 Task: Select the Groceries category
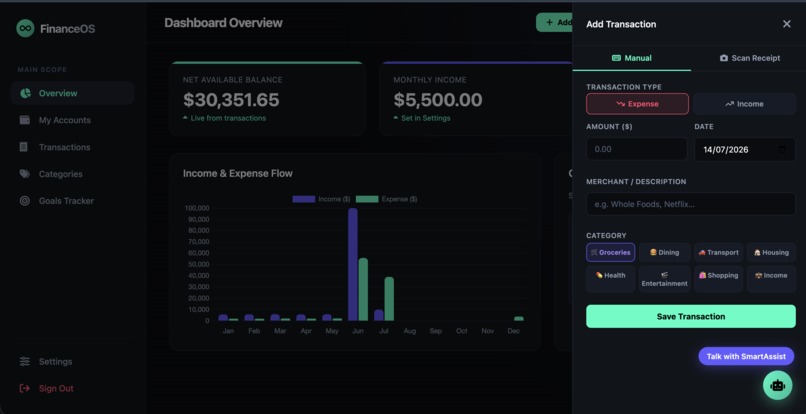[x=611, y=253]
